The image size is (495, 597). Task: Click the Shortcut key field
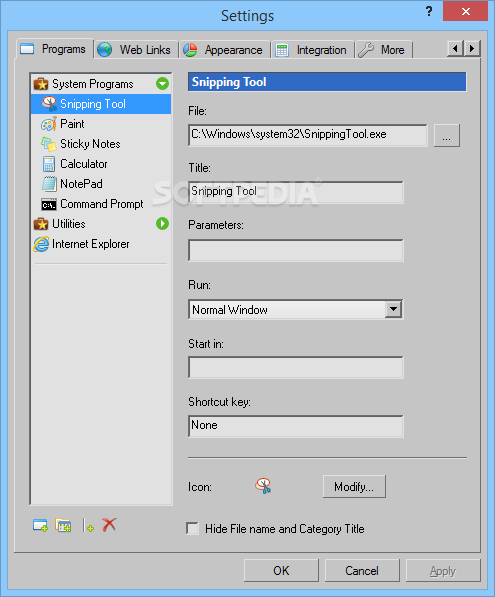[x=295, y=426]
